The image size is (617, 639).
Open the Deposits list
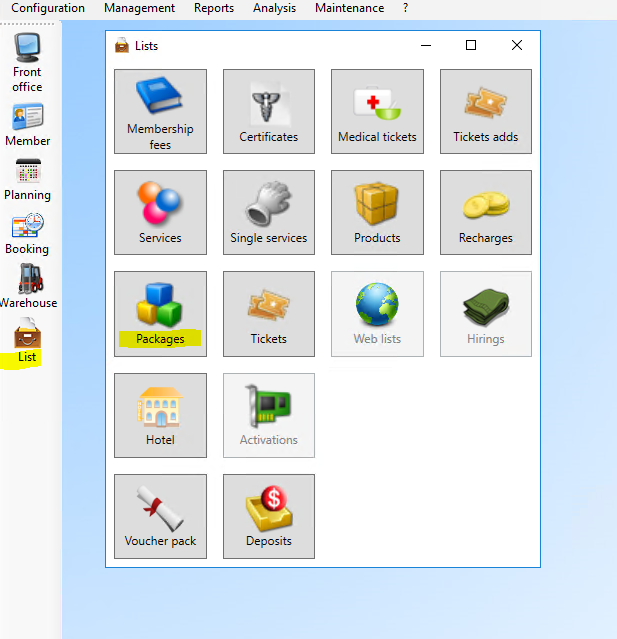(269, 516)
